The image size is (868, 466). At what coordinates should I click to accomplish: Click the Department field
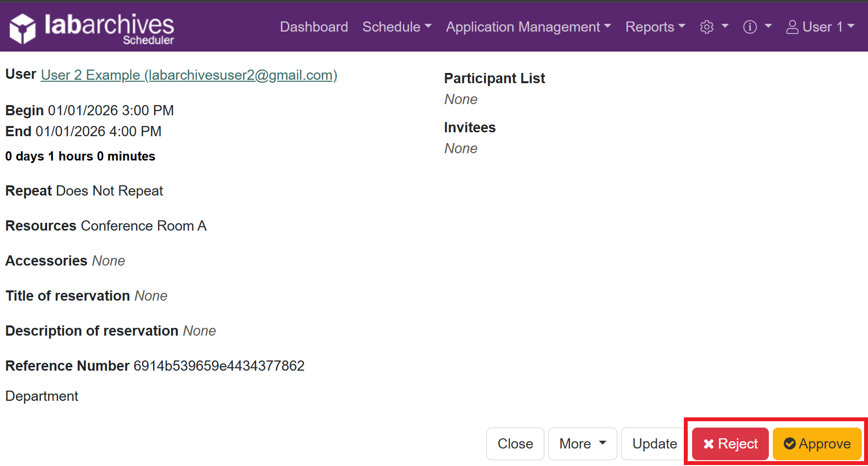(x=41, y=395)
